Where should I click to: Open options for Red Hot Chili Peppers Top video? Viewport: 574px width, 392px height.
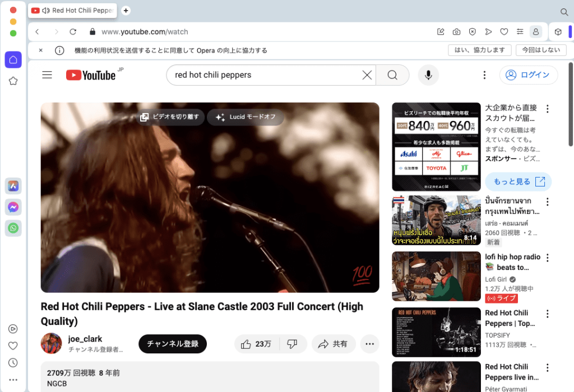(x=547, y=314)
